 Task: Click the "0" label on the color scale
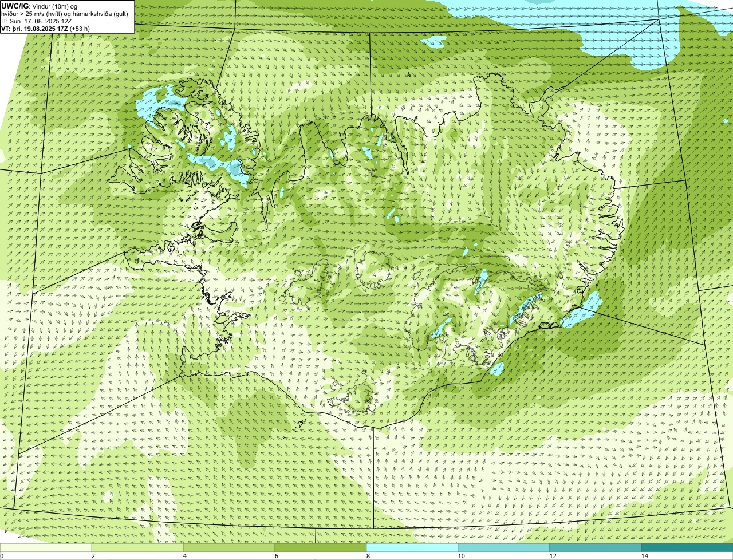click(x=2, y=556)
